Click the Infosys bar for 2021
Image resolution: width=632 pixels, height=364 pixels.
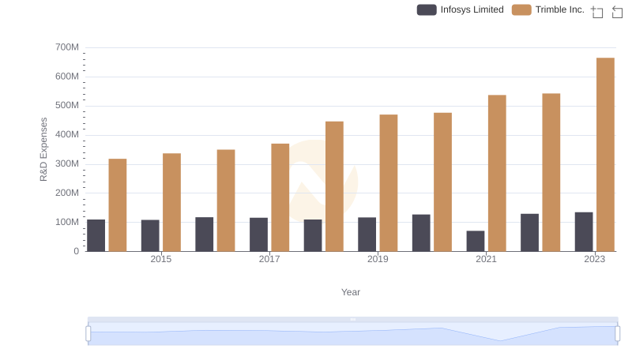pos(476,241)
